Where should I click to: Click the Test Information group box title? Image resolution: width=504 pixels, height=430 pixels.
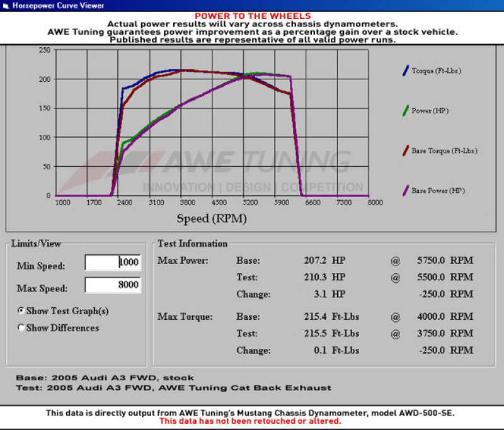tap(192, 244)
